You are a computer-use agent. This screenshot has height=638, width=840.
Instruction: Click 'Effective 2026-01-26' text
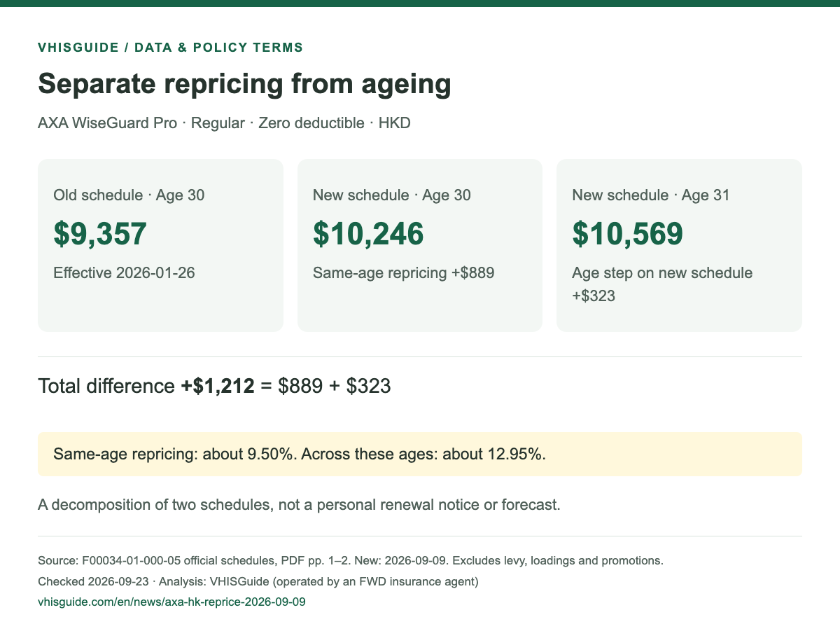point(124,272)
